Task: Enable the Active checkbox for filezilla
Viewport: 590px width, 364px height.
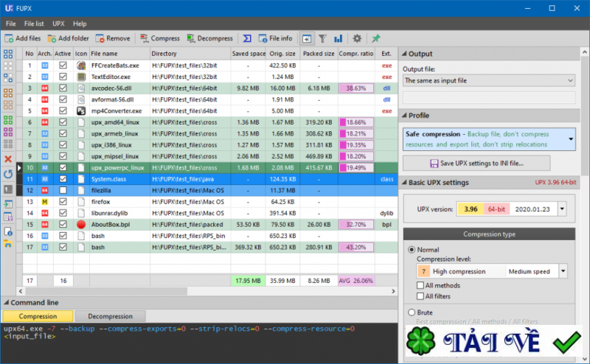Action: click(x=63, y=190)
